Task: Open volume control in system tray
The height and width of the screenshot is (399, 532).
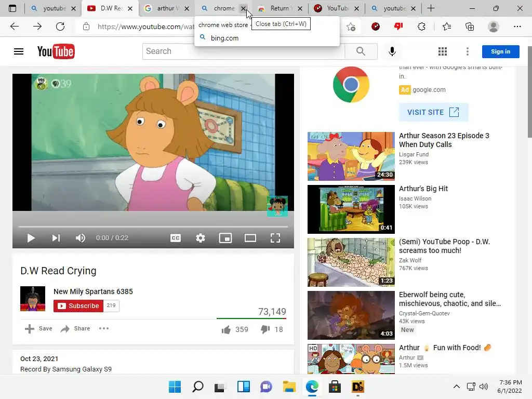Action: tap(484, 387)
